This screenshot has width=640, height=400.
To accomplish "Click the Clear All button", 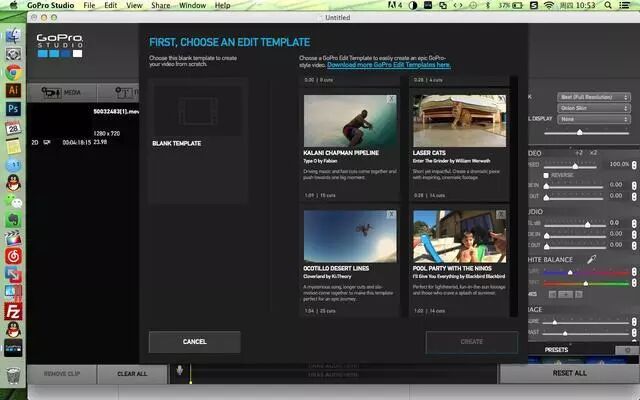I will click(132, 374).
